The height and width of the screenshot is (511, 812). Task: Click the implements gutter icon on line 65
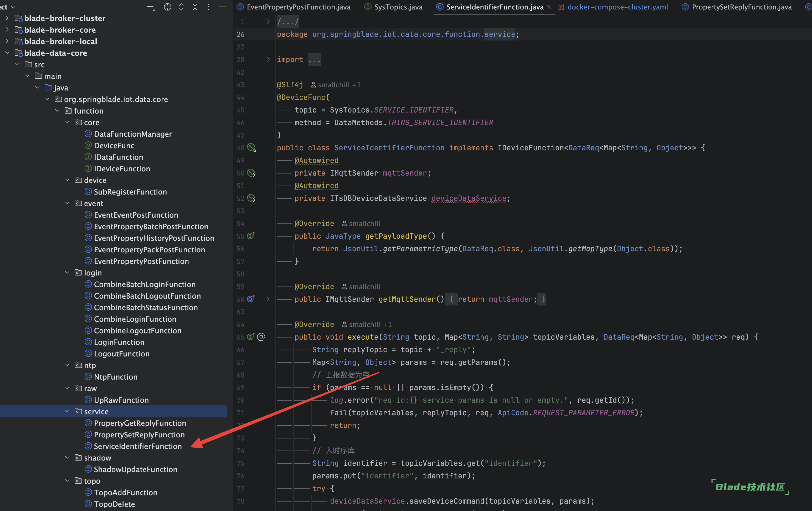coord(251,337)
